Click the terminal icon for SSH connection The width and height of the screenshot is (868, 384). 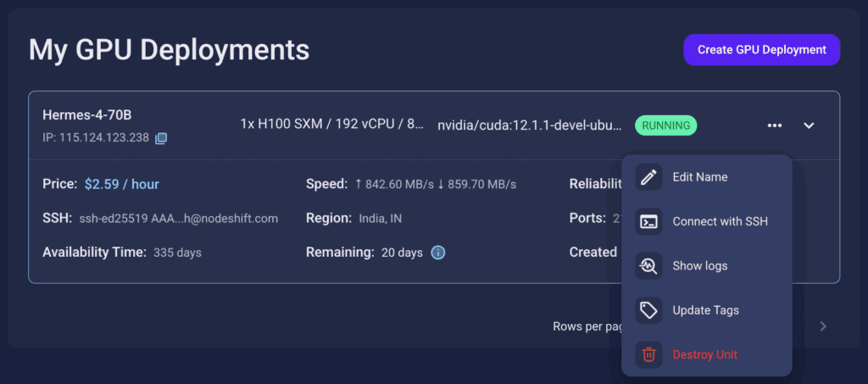(648, 221)
